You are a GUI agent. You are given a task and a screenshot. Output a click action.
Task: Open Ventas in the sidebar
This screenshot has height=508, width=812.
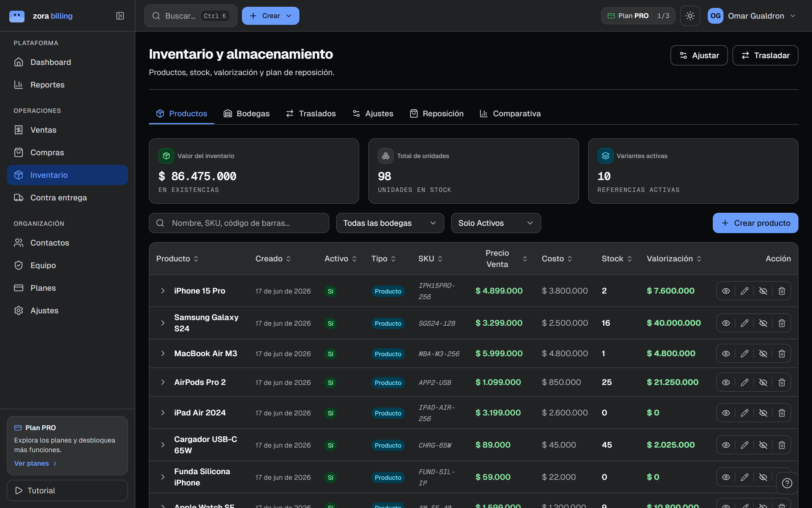click(67, 130)
